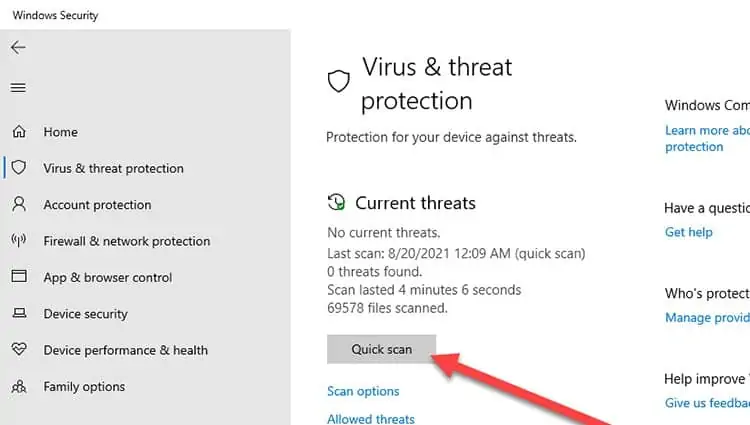Click the Current threats refresh icon
This screenshot has width=750, height=425.
337,203
